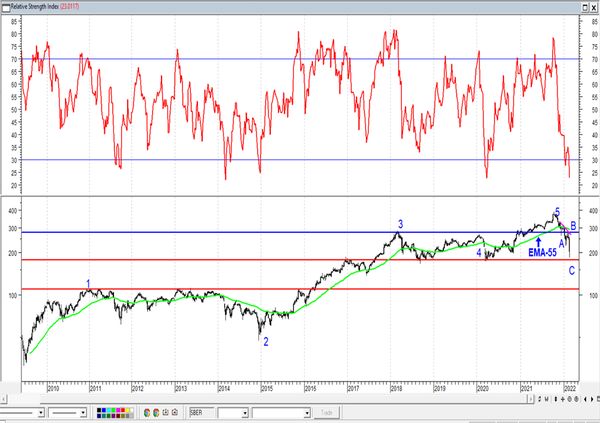Expand the wide dropdown left of Trade button

(x=308, y=413)
